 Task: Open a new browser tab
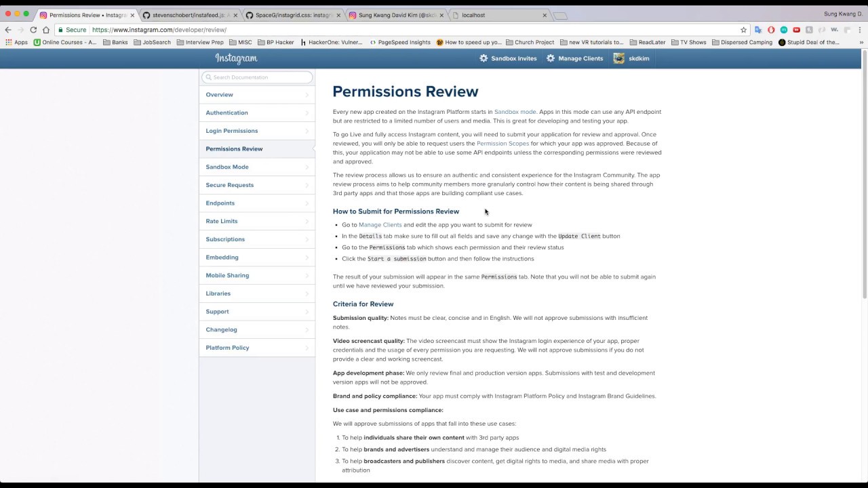click(x=560, y=15)
